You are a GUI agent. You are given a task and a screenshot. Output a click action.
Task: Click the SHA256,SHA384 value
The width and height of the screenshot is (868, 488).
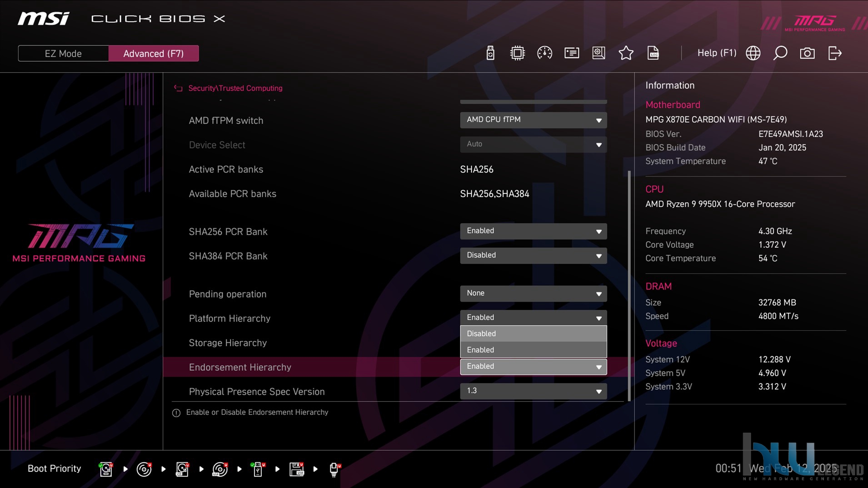[x=494, y=194]
